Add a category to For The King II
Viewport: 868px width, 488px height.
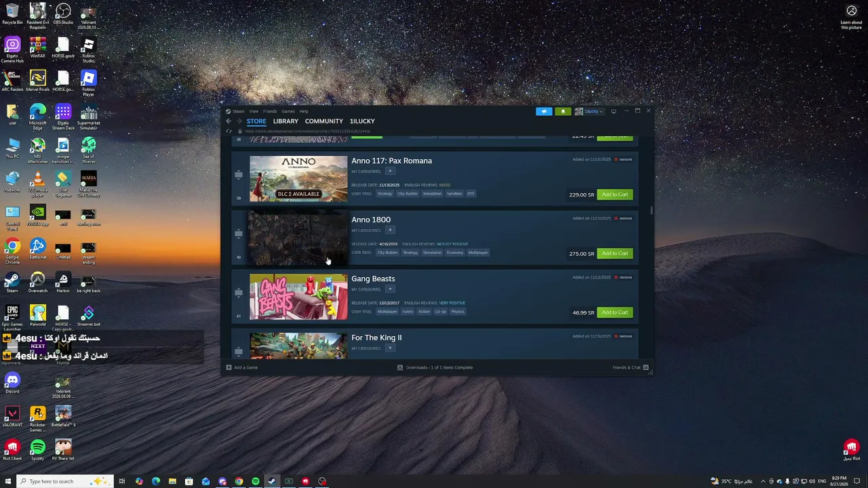[390, 348]
